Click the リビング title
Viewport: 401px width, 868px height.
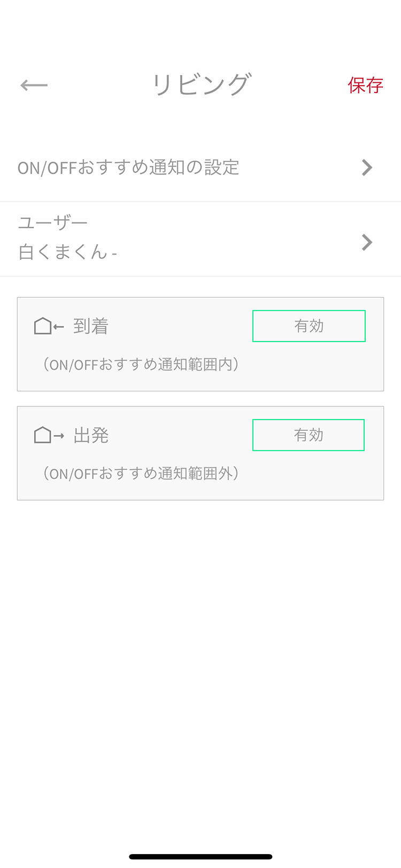point(201,85)
